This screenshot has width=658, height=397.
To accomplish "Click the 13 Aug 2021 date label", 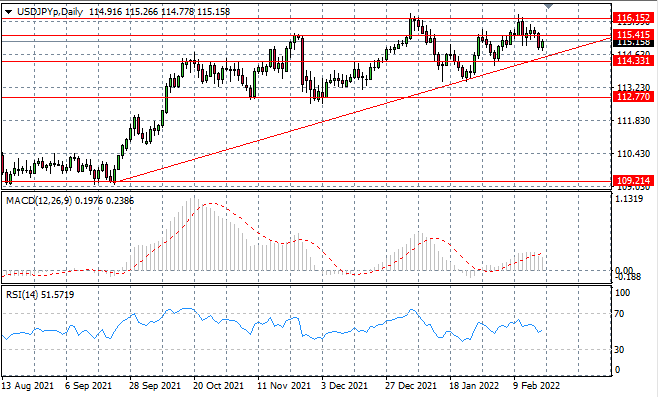I will pyautogui.click(x=28, y=386).
